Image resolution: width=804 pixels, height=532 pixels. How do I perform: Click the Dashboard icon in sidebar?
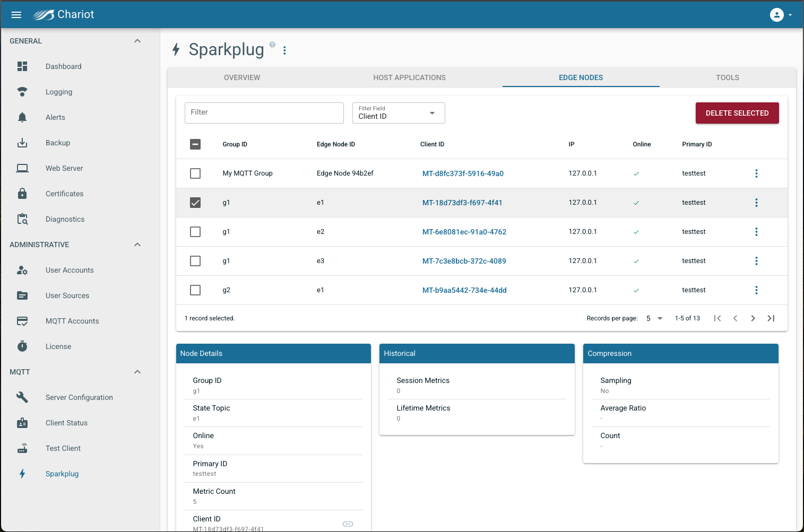point(22,66)
